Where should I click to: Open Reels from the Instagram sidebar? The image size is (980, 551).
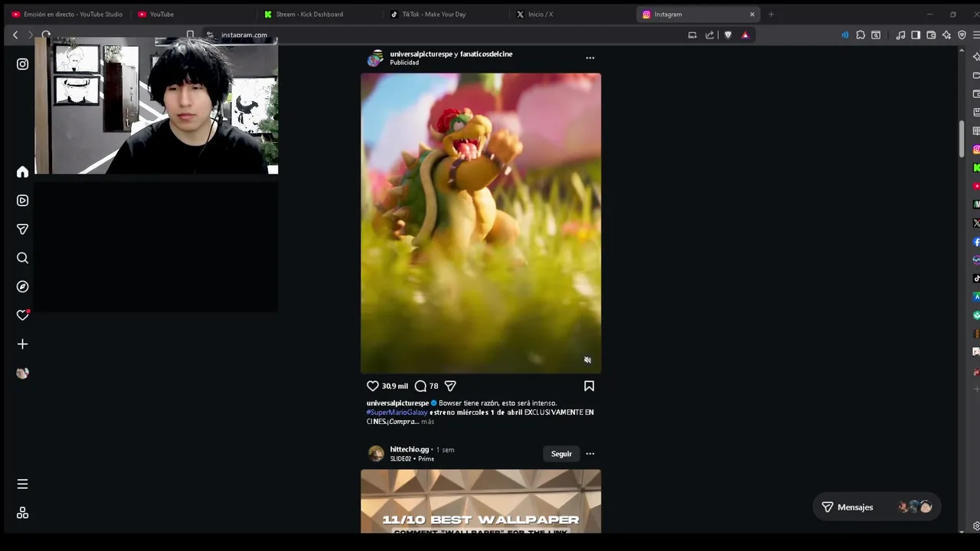pyautogui.click(x=22, y=201)
